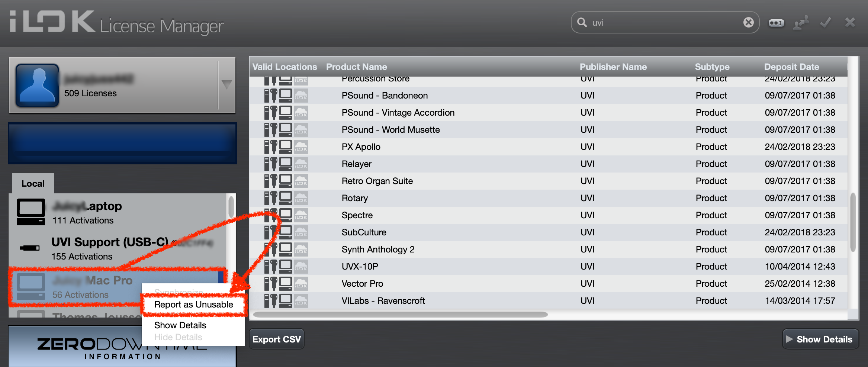
Task: Expand license details with Show Details button
Action: 820,339
